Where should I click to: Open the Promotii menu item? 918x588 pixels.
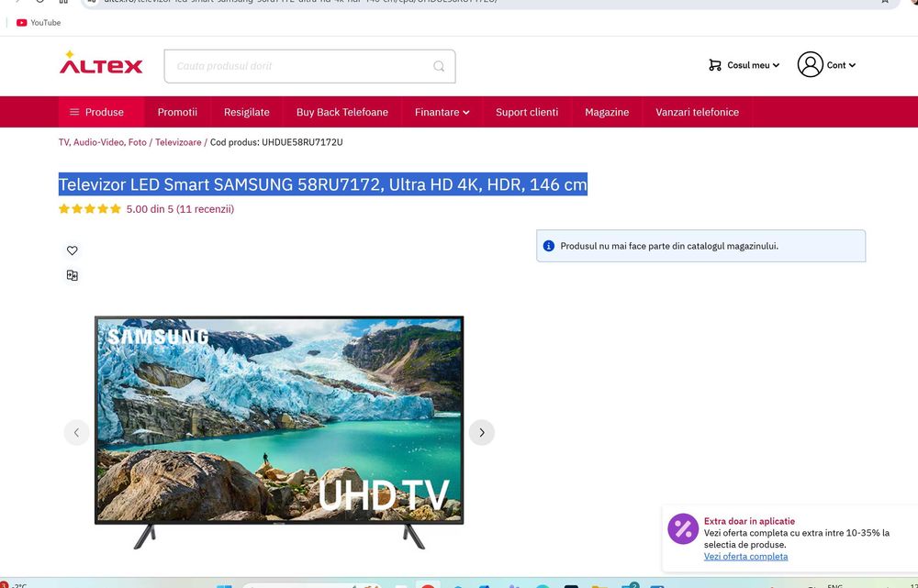(x=177, y=112)
